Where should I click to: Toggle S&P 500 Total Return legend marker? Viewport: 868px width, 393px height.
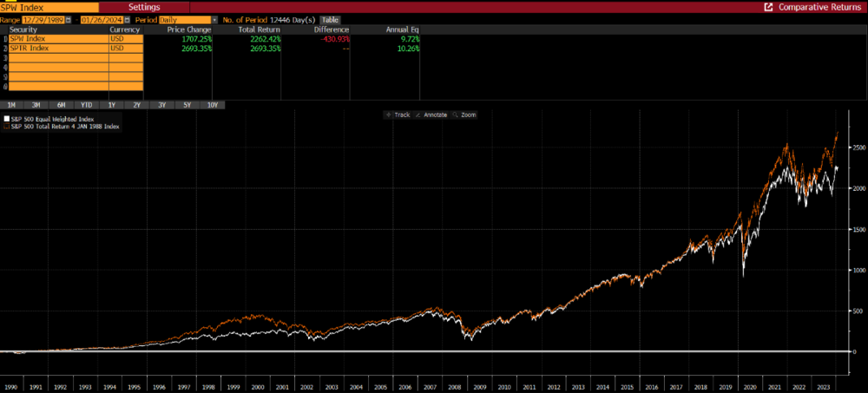click(x=7, y=126)
